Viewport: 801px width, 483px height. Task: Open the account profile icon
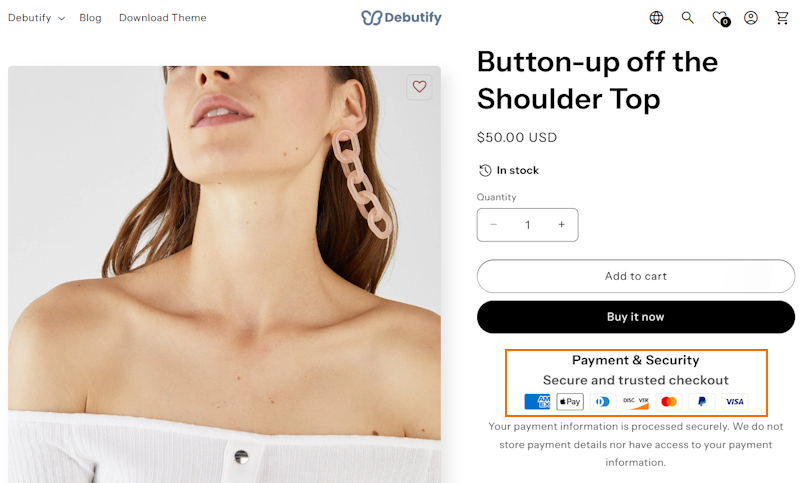pos(750,18)
